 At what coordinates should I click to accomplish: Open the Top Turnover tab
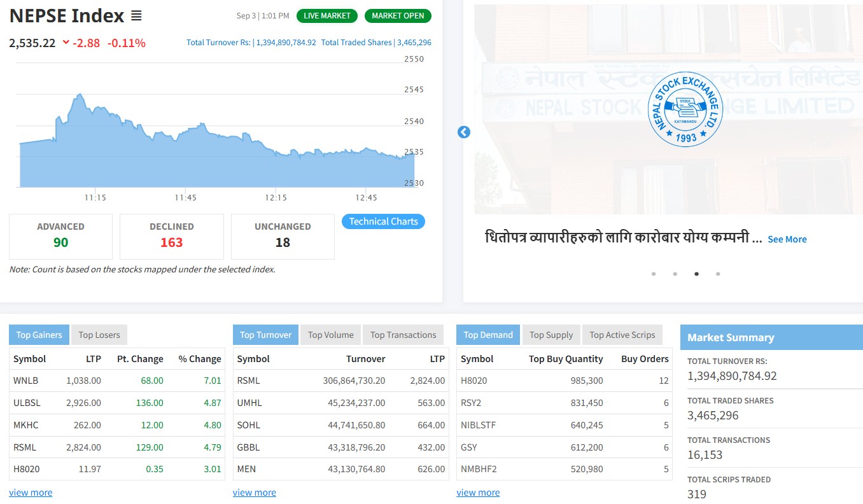[x=265, y=335]
